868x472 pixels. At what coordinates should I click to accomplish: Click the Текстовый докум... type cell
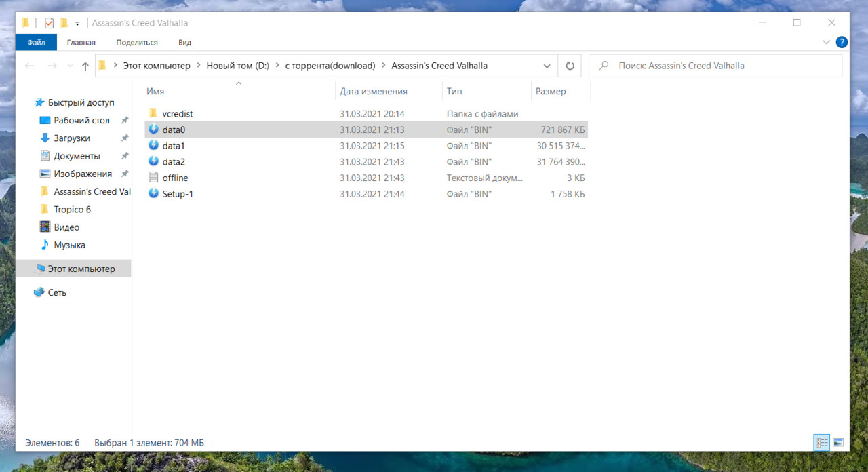pos(485,178)
